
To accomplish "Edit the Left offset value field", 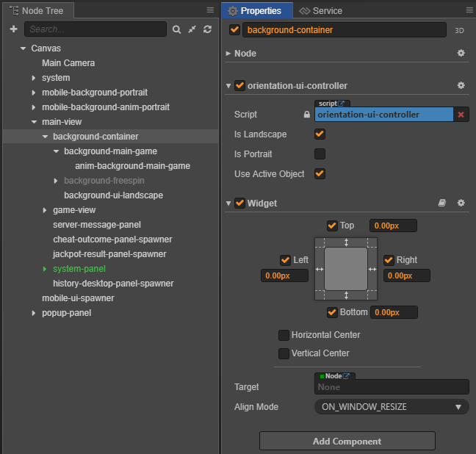I will (x=284, y=275).
